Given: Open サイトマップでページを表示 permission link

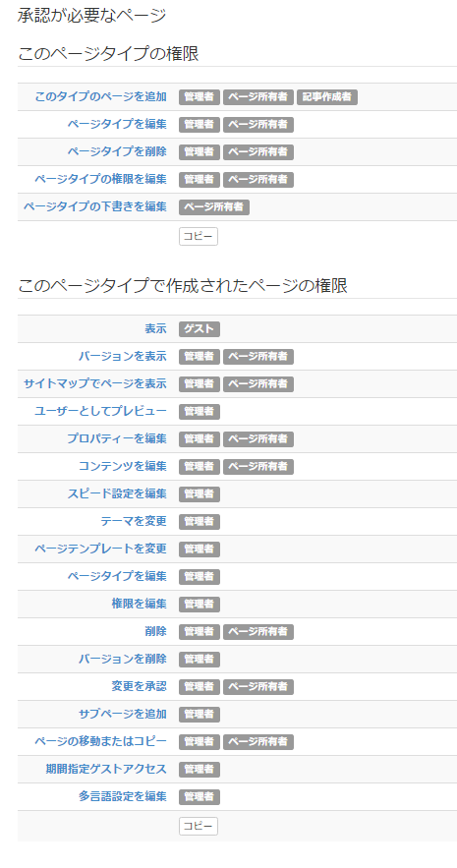Looking at the screenshot, I should pyautogui.click(x=94, y=383).
